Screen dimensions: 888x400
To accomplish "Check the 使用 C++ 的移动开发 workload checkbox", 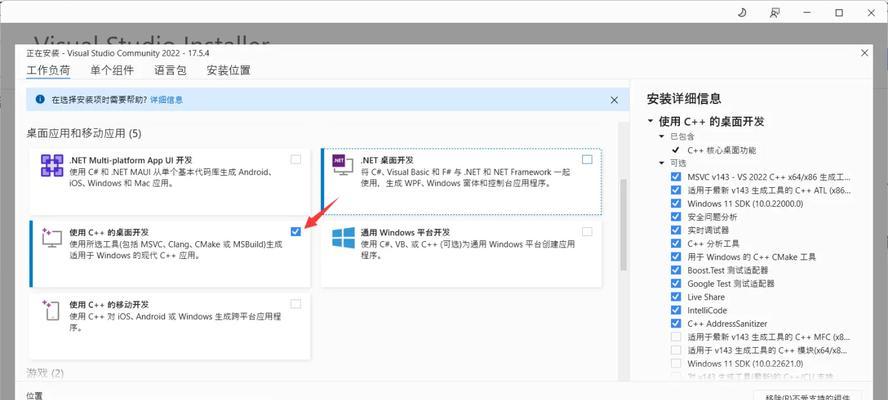I will [x=296, y=304].
